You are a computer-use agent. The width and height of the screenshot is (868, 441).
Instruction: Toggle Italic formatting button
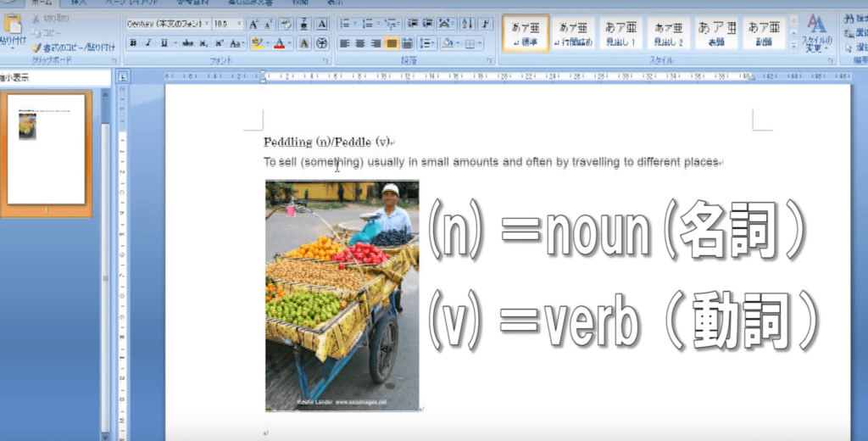point(148,43)
